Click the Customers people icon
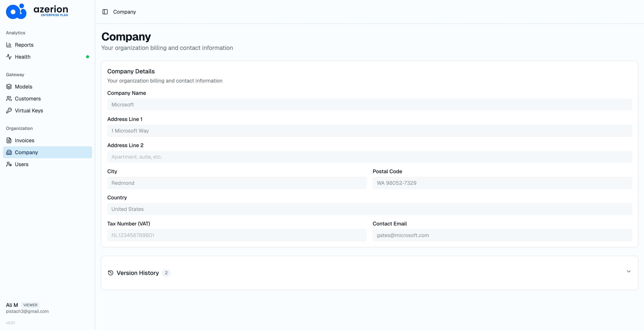The image size is (644, 330). tap(9, 99)
